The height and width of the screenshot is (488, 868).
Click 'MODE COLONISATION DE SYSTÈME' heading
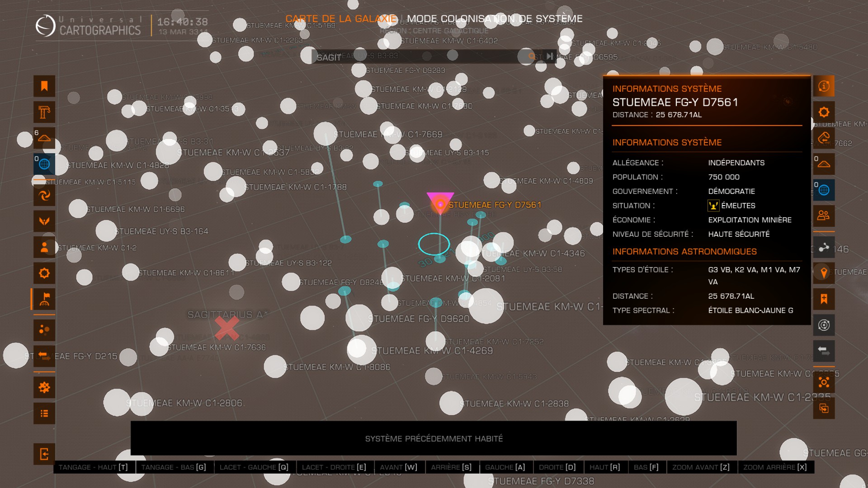pyautogui.click(x=495, y=19)
